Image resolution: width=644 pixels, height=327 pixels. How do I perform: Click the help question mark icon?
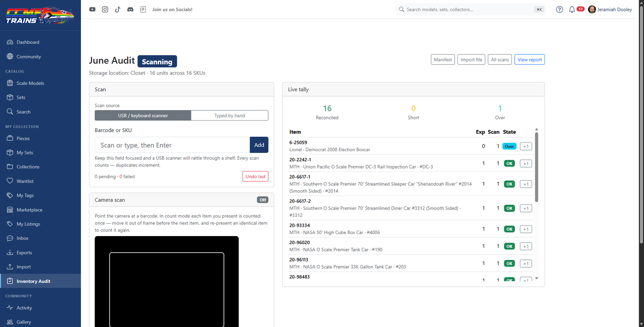559,9
